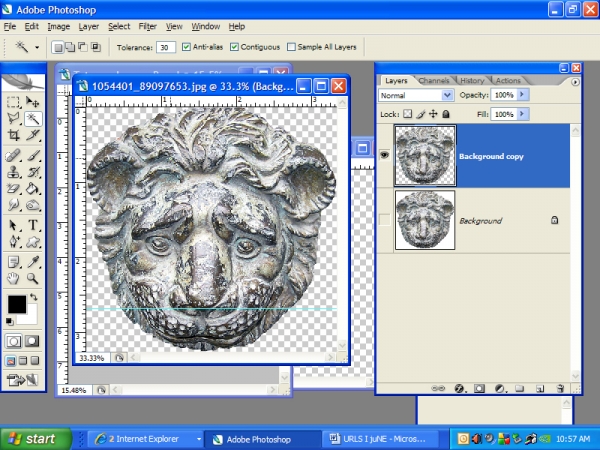Viewport: 600px width, 450px height.
Task: Click the Tolerance input field
Action: click(166, 47)
